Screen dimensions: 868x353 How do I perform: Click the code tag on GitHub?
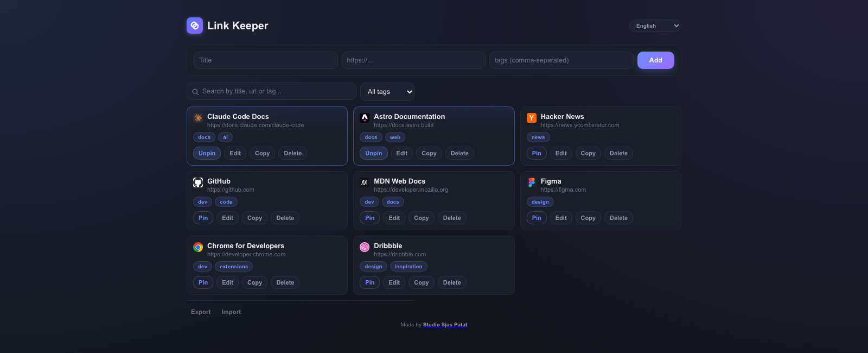click(226, 202)
